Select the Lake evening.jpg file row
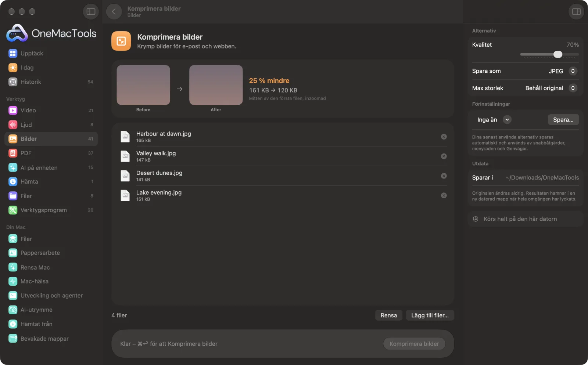Screen dimensions: 588x365 pos(283,195)
